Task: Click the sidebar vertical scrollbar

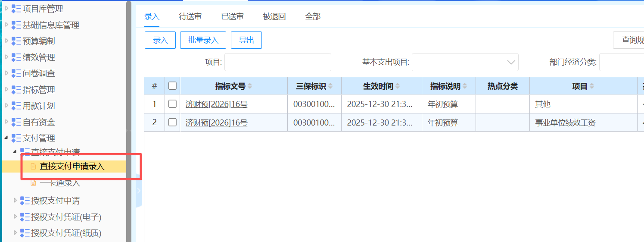Action: point(128,121)
